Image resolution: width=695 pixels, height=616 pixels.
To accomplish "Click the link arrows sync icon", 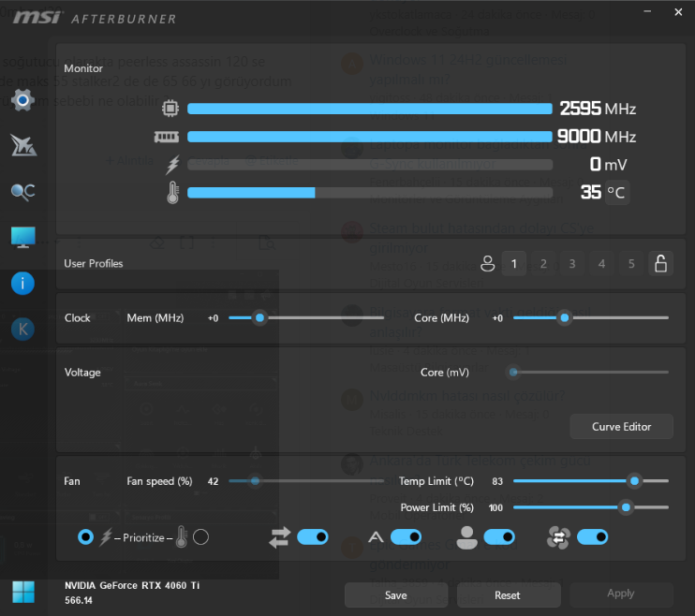I will [x=280, y=537].
